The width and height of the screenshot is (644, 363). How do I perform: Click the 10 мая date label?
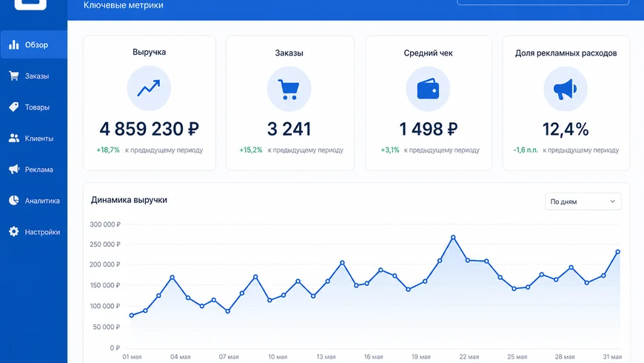(278, 357)
